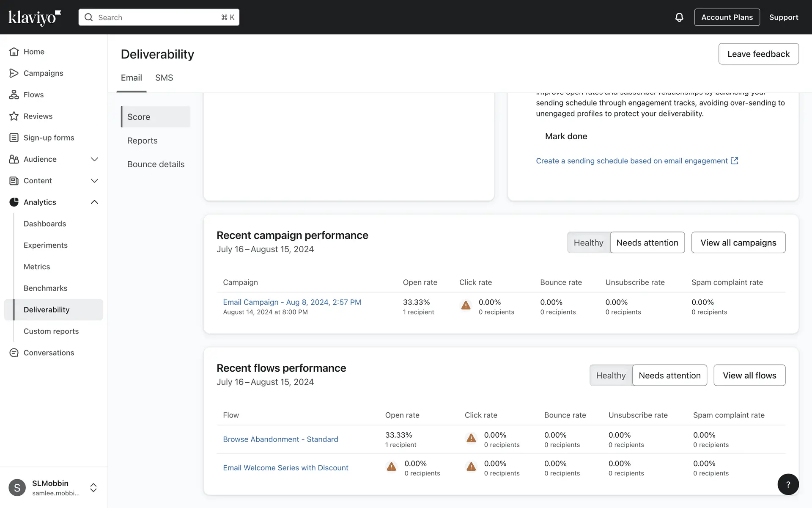Open the Bounce details section
The image size is (812, 508).
[156, 164]
